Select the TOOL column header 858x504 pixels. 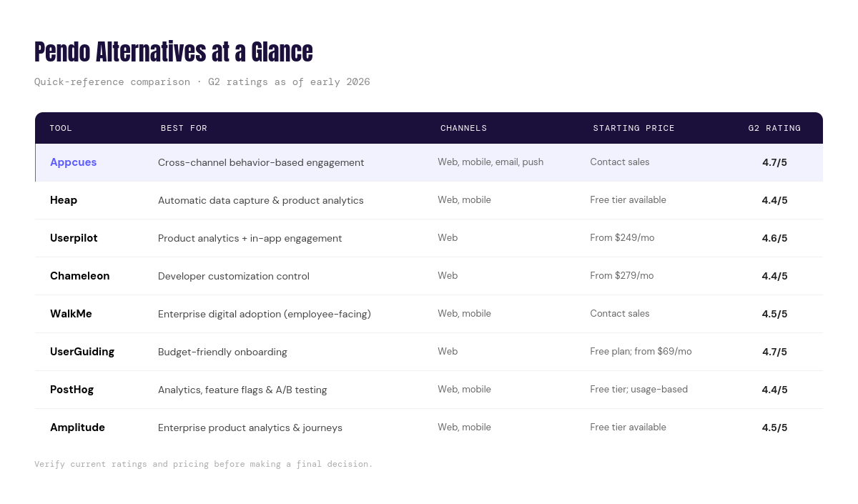coord(61,128)
